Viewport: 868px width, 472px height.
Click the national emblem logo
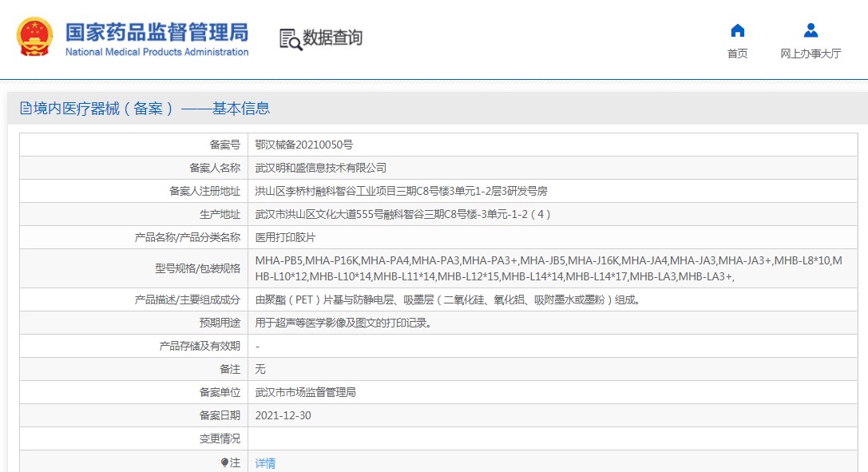coord(35,37)
